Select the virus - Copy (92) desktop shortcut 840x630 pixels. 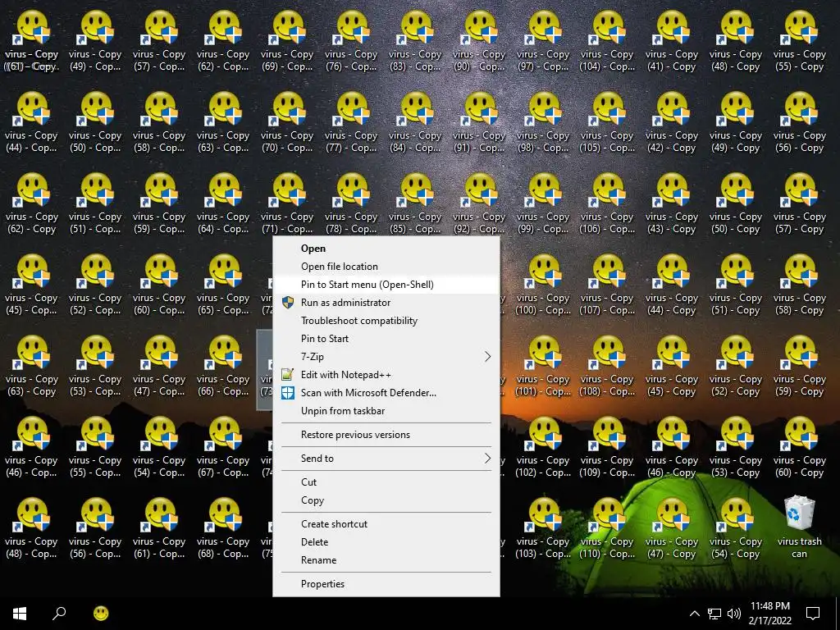[479, 204]
